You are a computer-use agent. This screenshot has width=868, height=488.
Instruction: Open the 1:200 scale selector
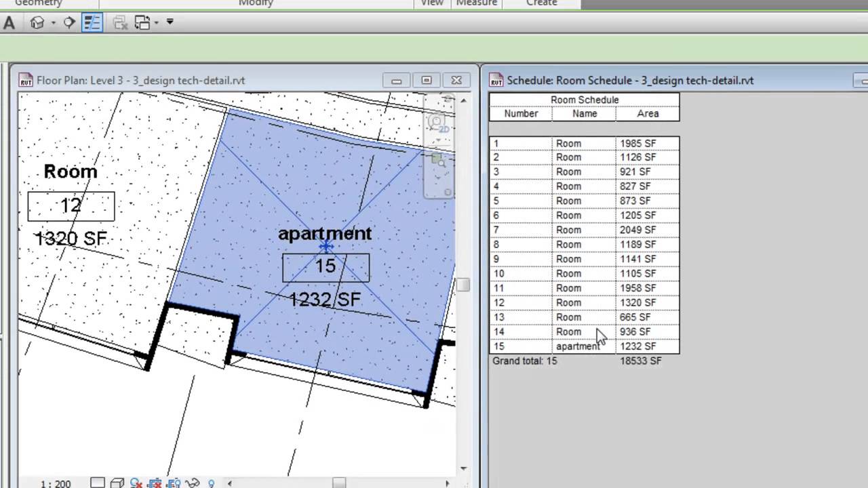pos(54,483)
